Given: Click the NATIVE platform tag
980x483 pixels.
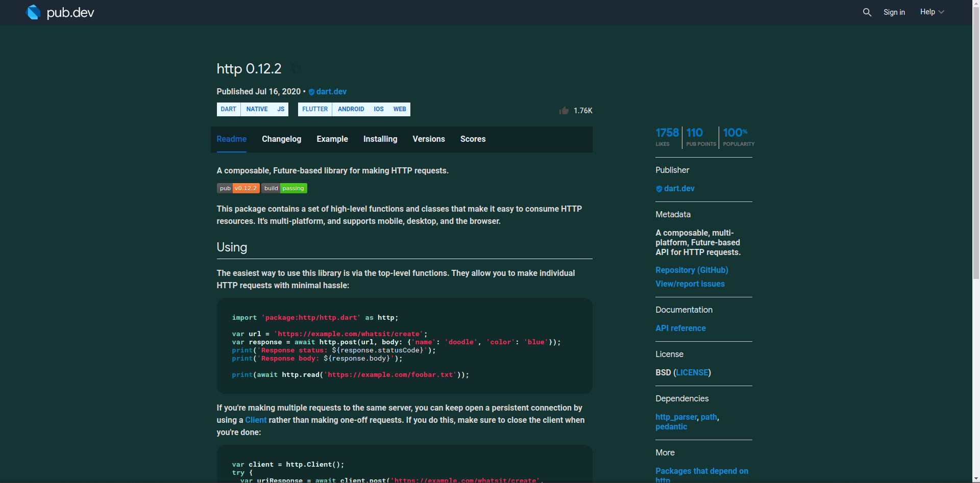Looking at the screenshot, I should [x=257, y=109].
